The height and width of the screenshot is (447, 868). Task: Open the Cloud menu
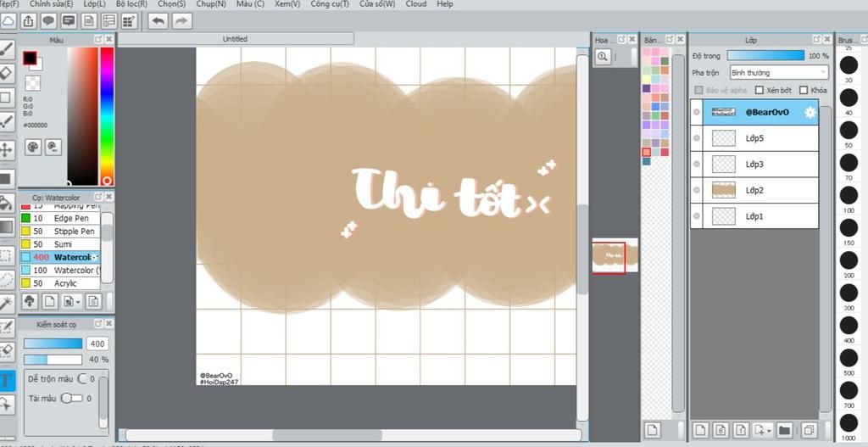[415, 4]
